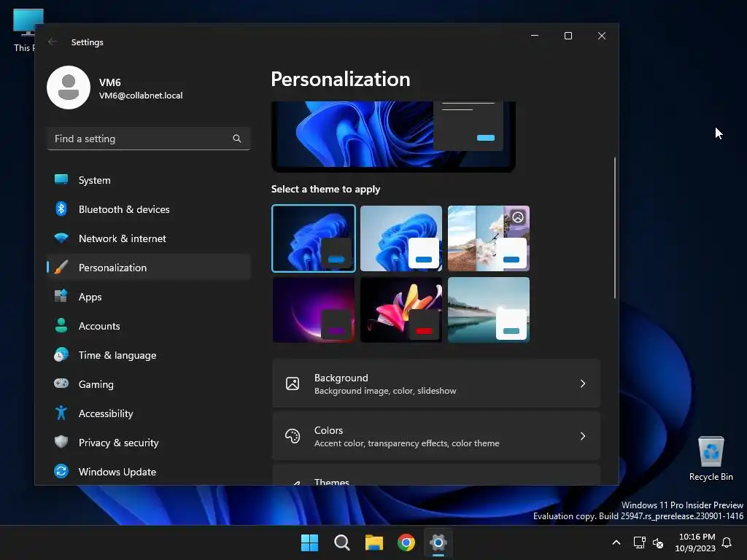747x560 pixels.
Task: Select the Recycle Bin desktop icon
Action: (711, 459)
